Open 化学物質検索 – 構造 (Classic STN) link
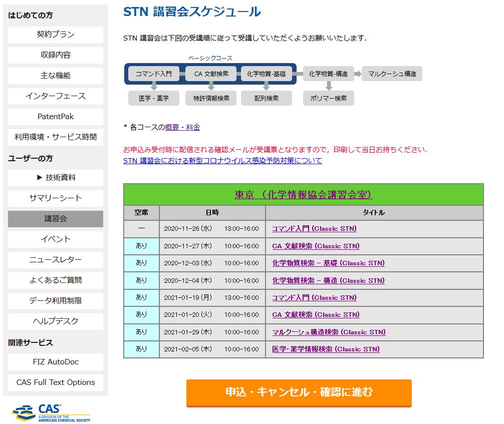This screenshot has width=504, height=424. pos(328,280)
